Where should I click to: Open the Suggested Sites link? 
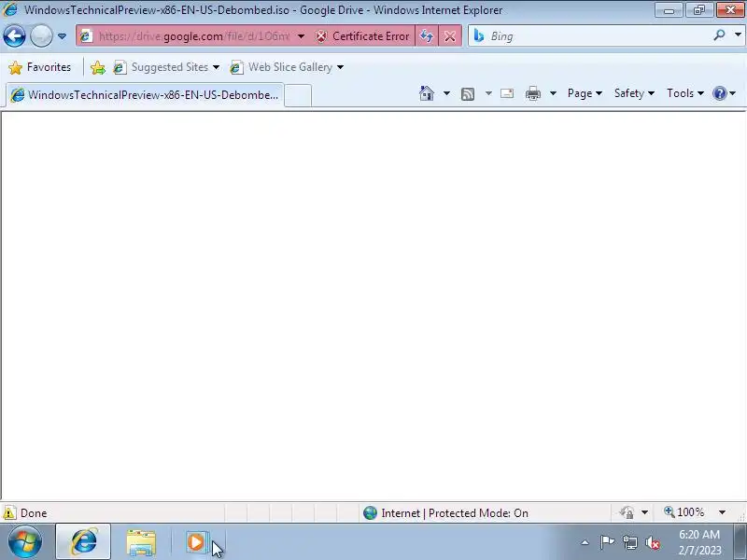167,67
